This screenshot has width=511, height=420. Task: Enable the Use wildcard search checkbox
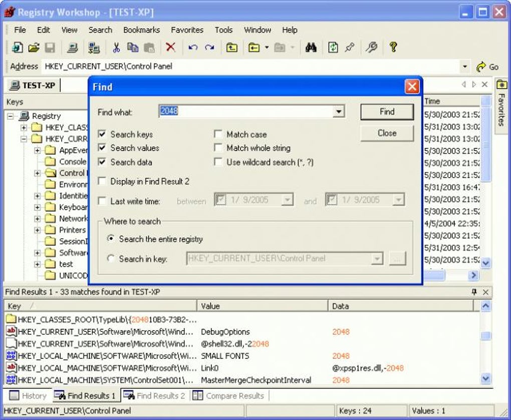point(218,162)
